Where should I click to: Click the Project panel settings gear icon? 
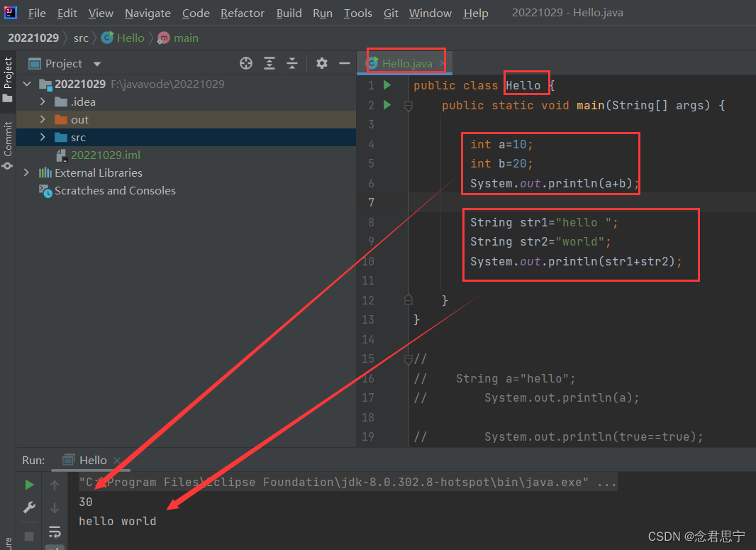321,63
